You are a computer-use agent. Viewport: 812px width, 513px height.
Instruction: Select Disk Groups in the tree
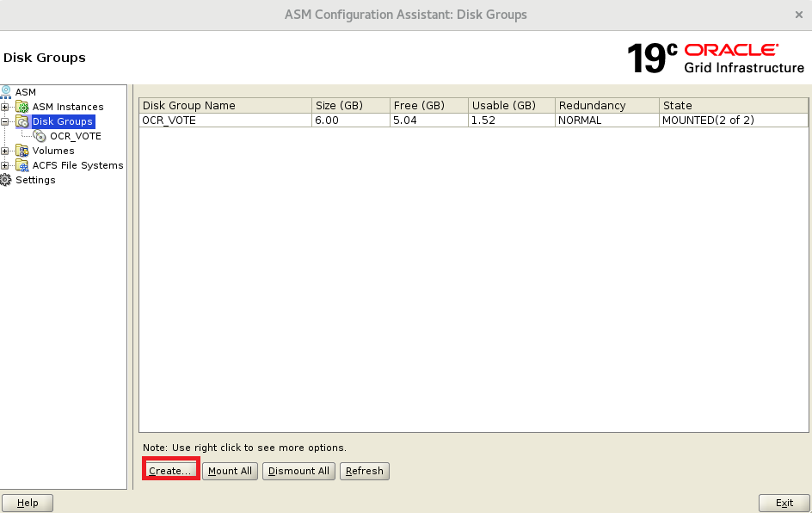pyautogui.click(x=63, y=121)
